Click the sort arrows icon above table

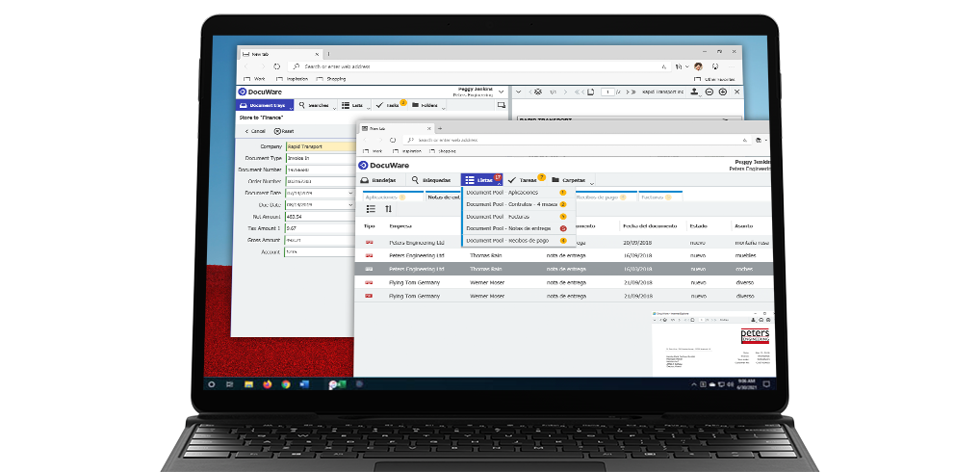[389, 209]
